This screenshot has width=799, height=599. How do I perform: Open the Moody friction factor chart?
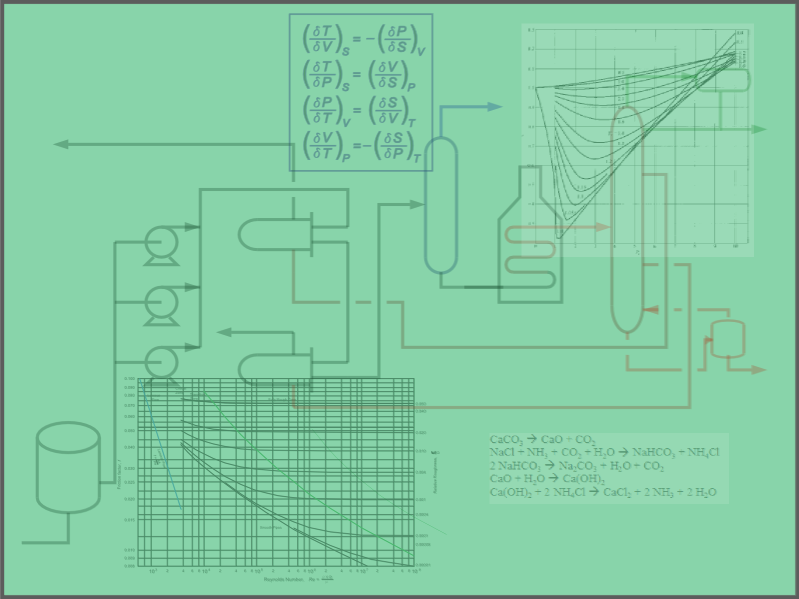275,472
